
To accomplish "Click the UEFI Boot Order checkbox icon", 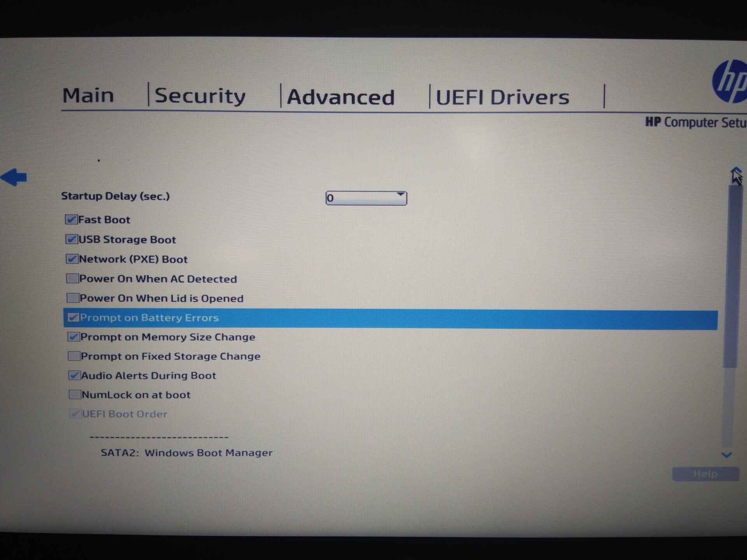I will (71, 414).
